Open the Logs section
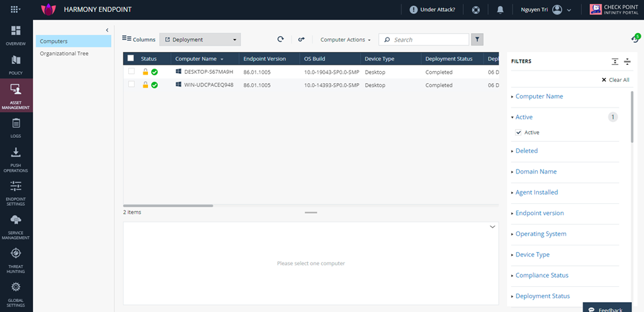 [x=16, y=129]
